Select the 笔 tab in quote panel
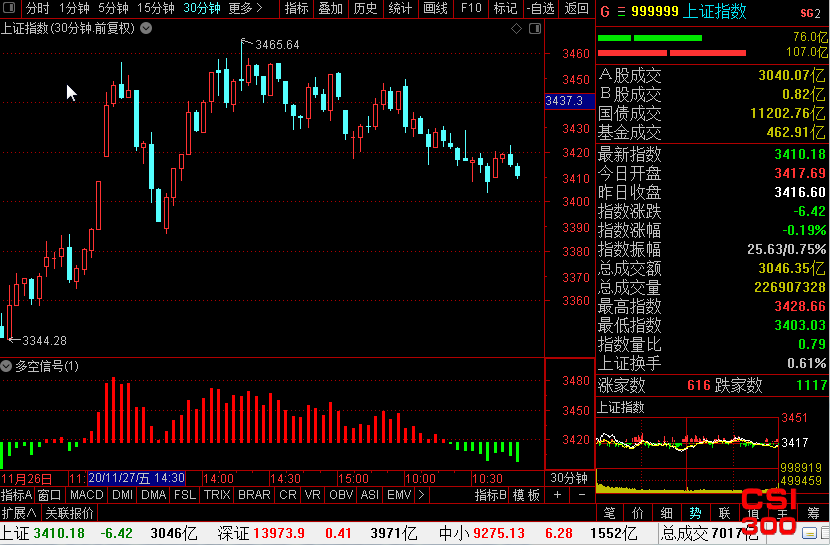The height and width of the screenshot is (545, 830). (x=610, y=513)
